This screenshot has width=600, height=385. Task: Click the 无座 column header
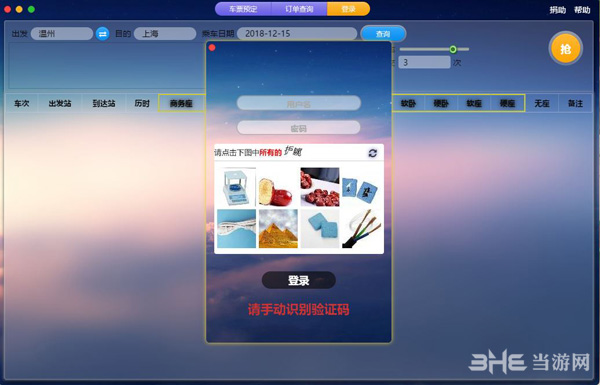(542, 103)
